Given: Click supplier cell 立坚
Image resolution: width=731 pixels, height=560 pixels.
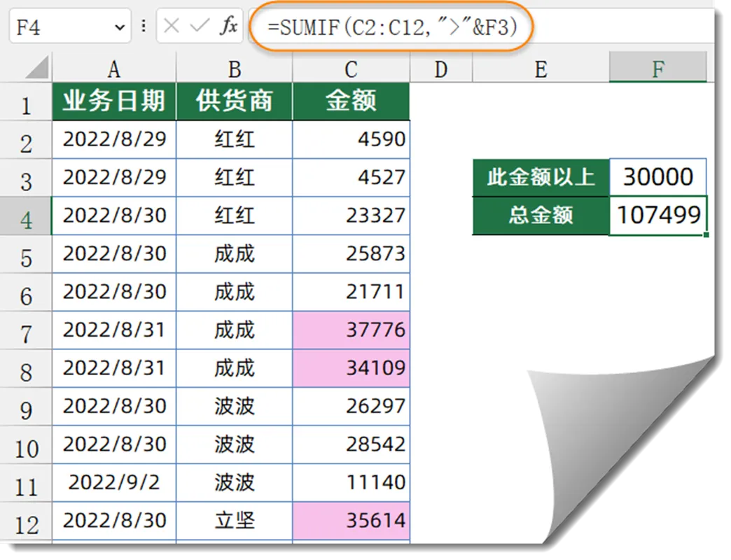Looking at the screenshot, I should (235, 521).
